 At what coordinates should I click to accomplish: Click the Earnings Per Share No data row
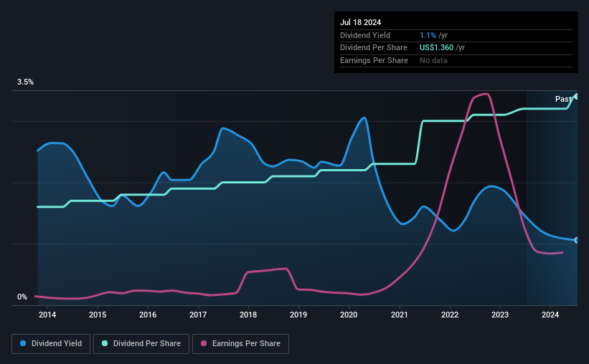point(456,60)
